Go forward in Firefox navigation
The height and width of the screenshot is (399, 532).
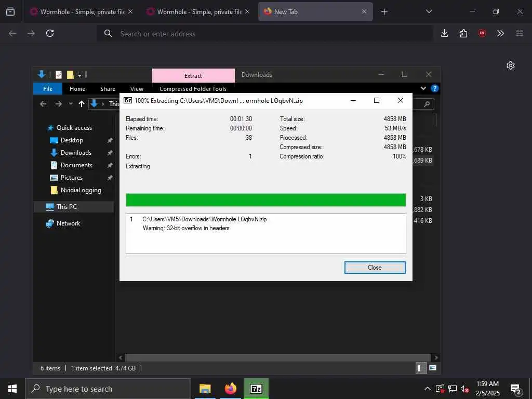pyautogui.click(x=31, y=33)
